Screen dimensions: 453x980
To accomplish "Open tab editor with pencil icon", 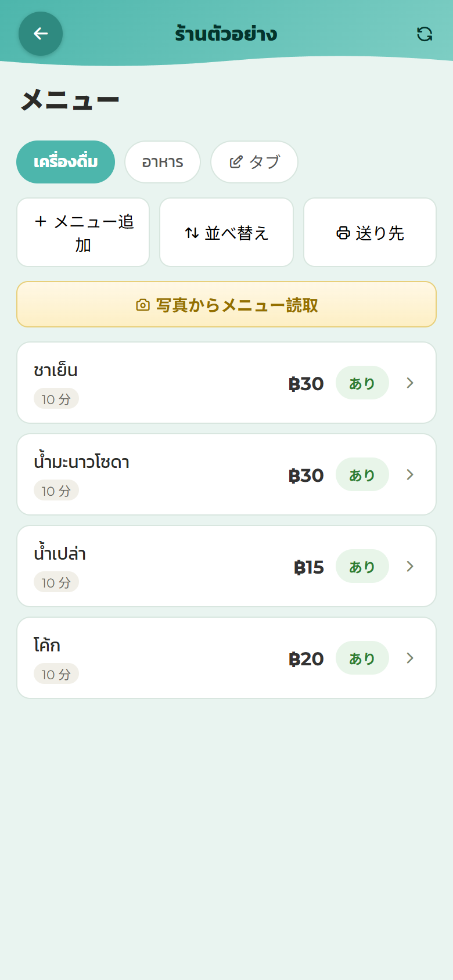I will (x=254, y=162).
